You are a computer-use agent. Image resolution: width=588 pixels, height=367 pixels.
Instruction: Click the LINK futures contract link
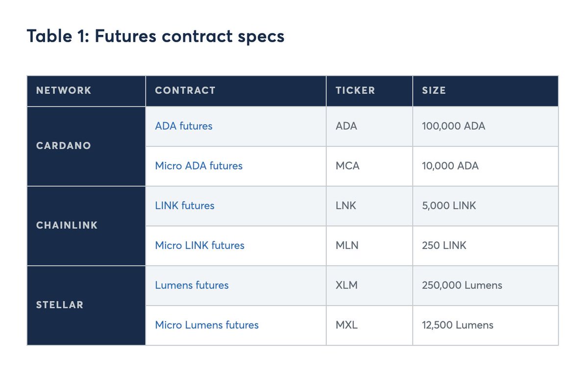tap(185, 206)
